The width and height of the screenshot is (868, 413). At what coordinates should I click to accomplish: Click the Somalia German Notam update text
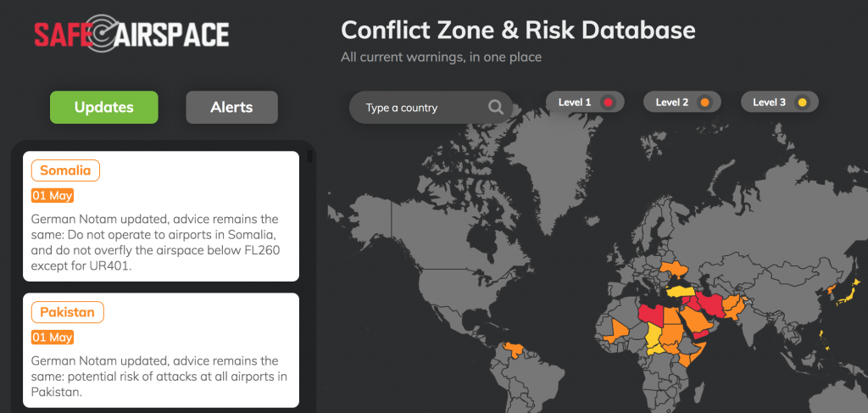point(162,241)
